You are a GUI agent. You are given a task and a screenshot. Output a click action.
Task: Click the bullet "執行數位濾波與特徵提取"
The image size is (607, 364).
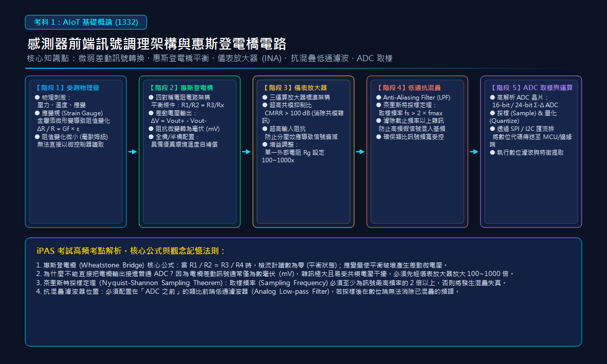(x=527, y=152)
